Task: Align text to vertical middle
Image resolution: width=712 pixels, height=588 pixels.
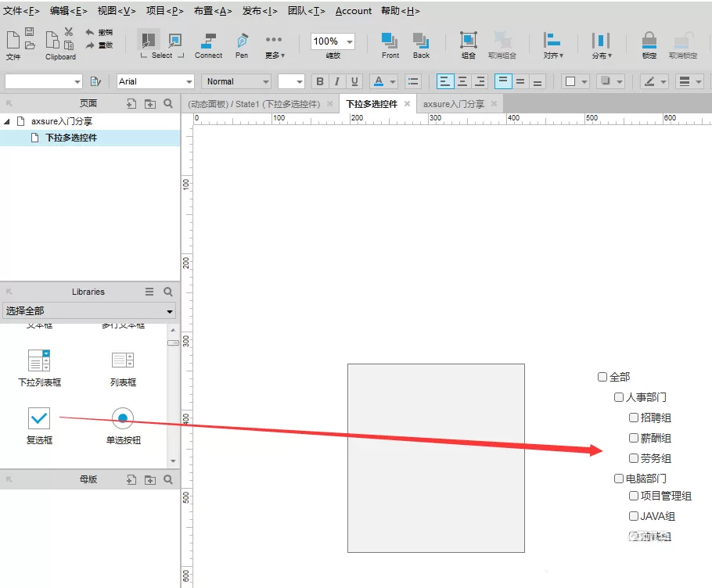Action: 520,81
